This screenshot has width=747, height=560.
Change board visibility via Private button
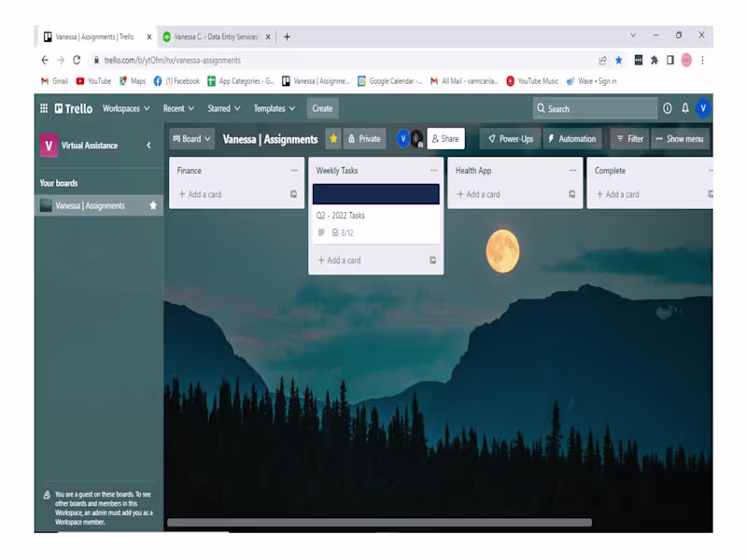(x=364, y=138)
